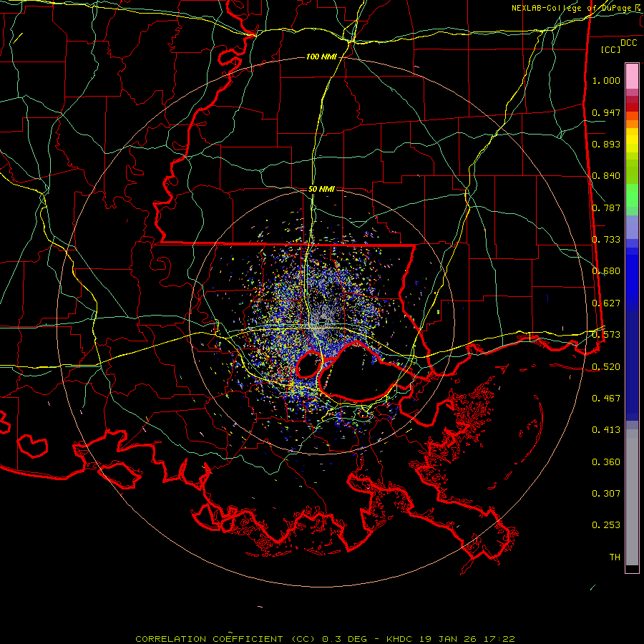The height and width of the screenshot is (644, 644).
Task: Click the 0.253 legend value
Action: 606,525
